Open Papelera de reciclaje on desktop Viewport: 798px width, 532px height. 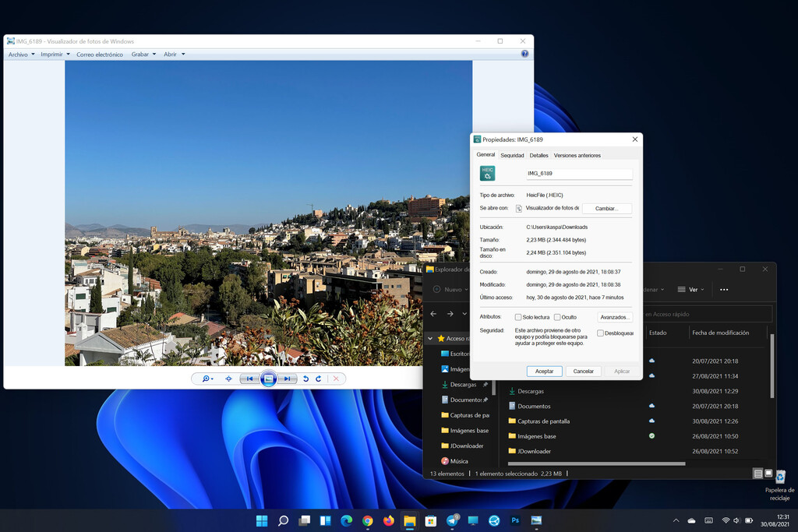tap(779, 485)
